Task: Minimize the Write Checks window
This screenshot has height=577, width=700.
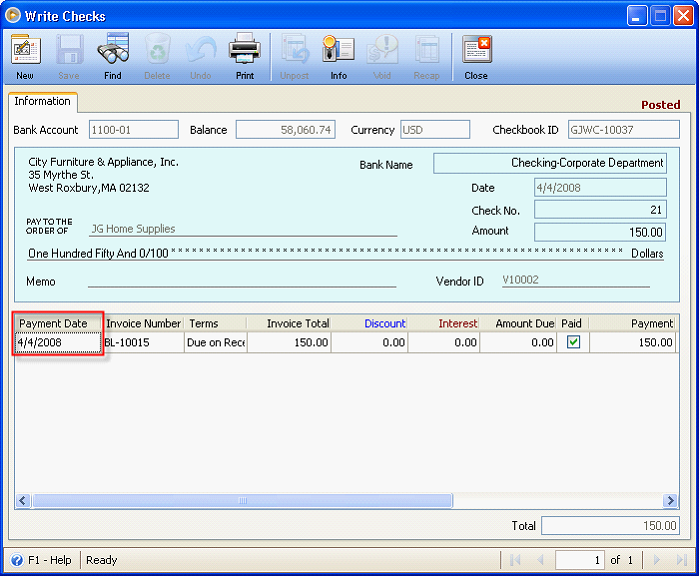Action: pos(637,16)
